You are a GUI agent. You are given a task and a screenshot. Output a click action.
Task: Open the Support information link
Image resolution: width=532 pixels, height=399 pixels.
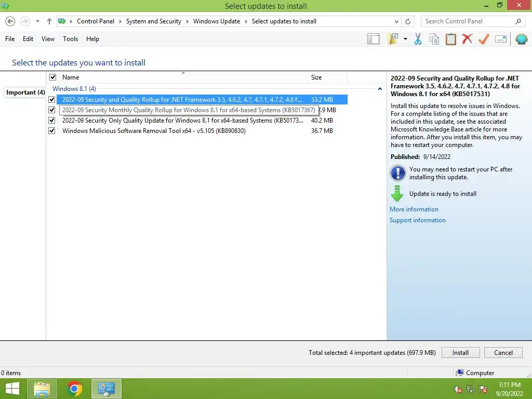418,220
